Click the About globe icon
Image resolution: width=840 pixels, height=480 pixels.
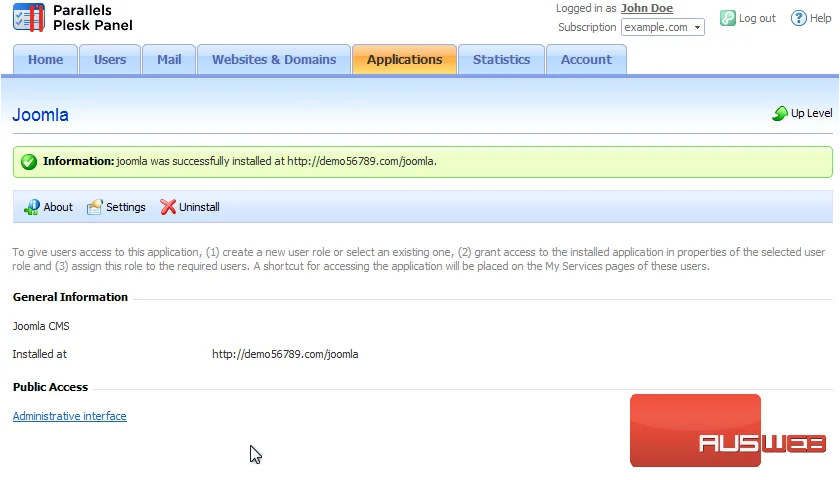pos(32,207)
